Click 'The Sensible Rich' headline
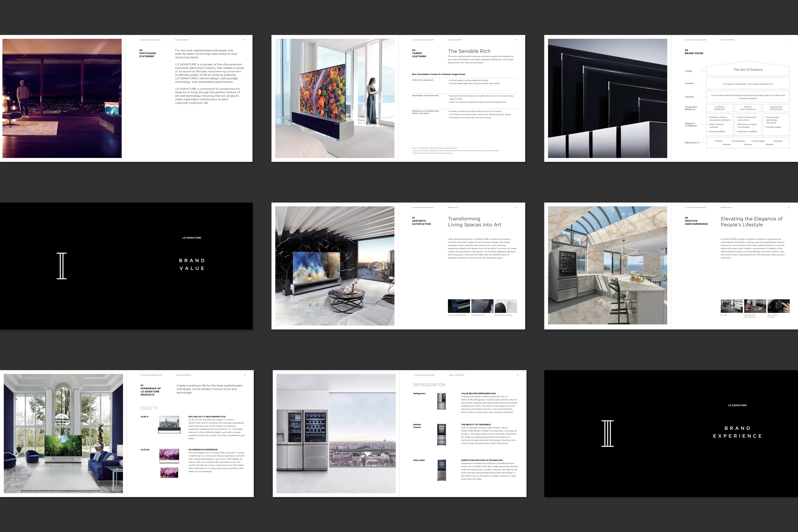 click(x=469, y=51)
